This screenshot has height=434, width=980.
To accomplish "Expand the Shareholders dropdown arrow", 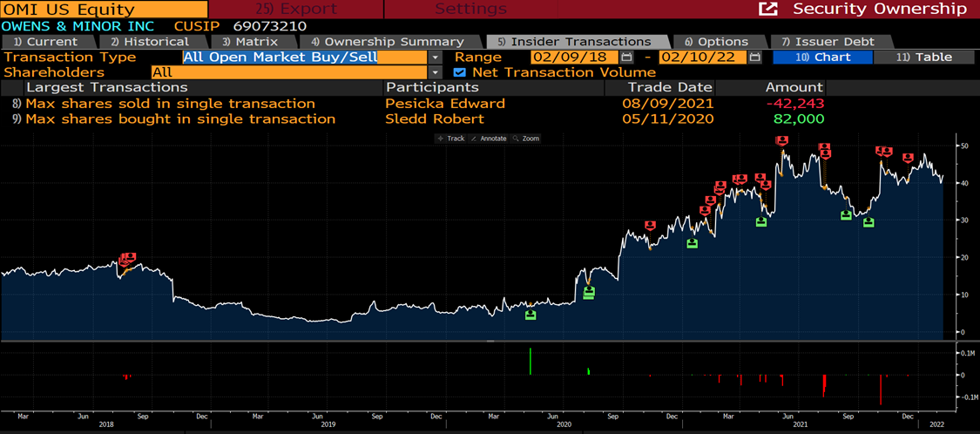I will coord(435,72).
